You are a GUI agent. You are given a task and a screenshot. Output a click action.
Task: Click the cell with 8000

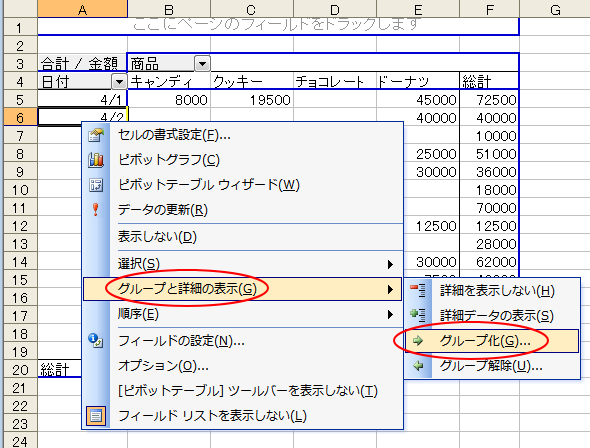click(x=169, y=100)
